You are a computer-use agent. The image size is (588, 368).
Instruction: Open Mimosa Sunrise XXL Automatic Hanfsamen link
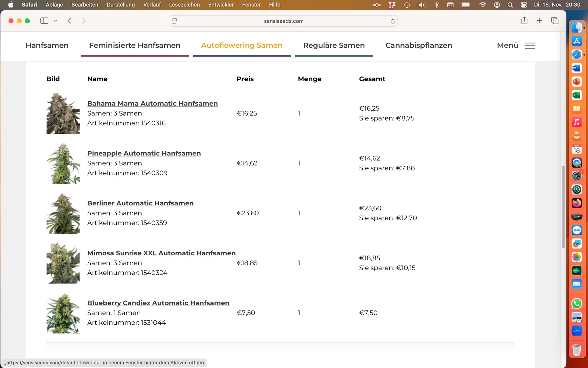click(x=161, y=253)
